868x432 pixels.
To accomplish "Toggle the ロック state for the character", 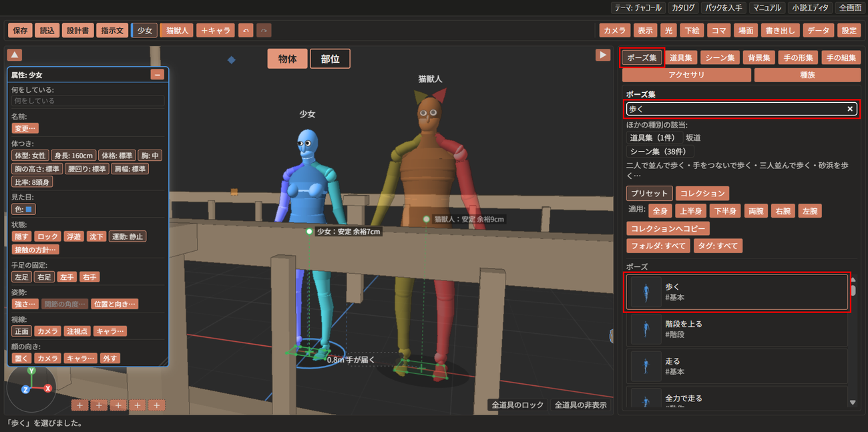I will [47, 236].
